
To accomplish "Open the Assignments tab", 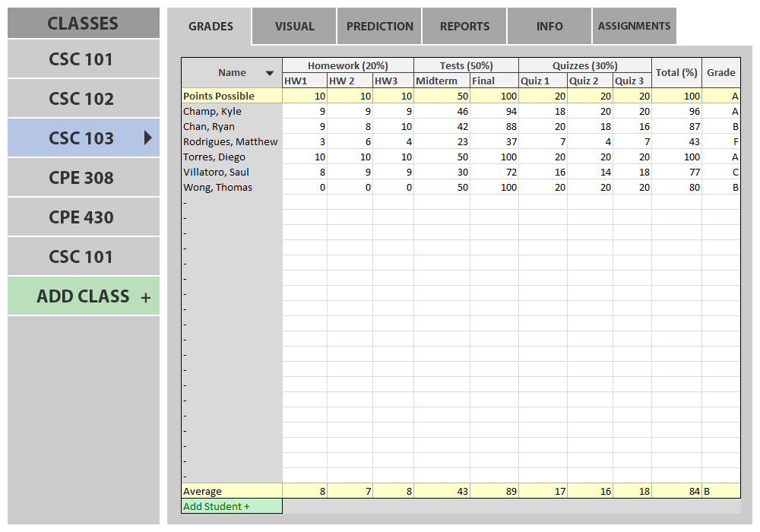I will pos(634,27).
